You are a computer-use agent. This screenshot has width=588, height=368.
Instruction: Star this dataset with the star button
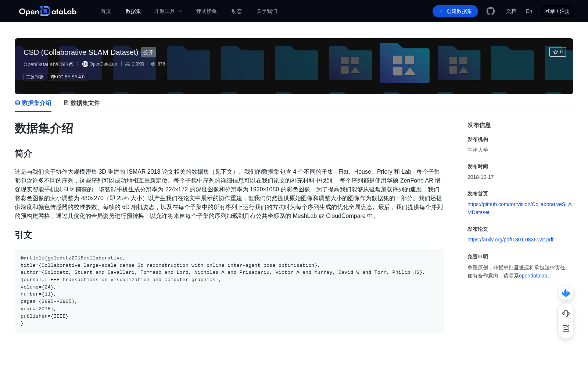click(557, 52)
